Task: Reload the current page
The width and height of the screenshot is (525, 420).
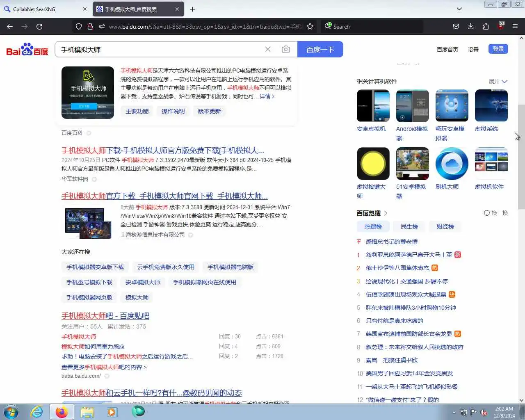Action: [x=39, y=26]
